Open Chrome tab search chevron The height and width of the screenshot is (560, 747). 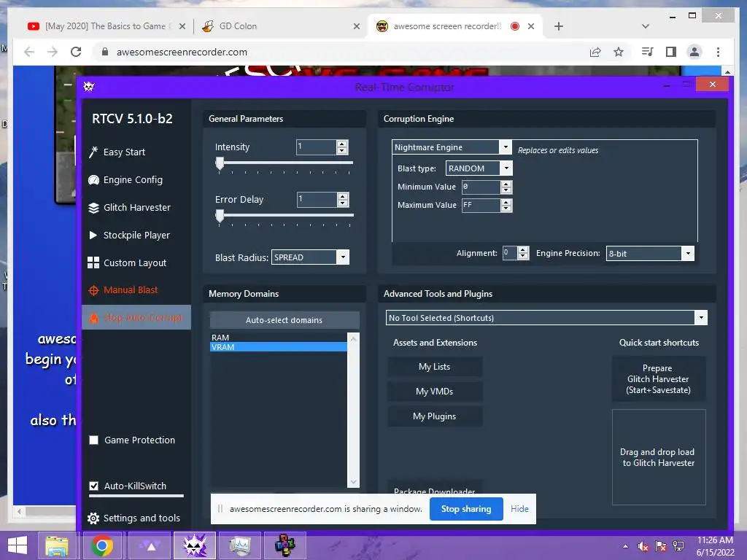pos(646,26)
